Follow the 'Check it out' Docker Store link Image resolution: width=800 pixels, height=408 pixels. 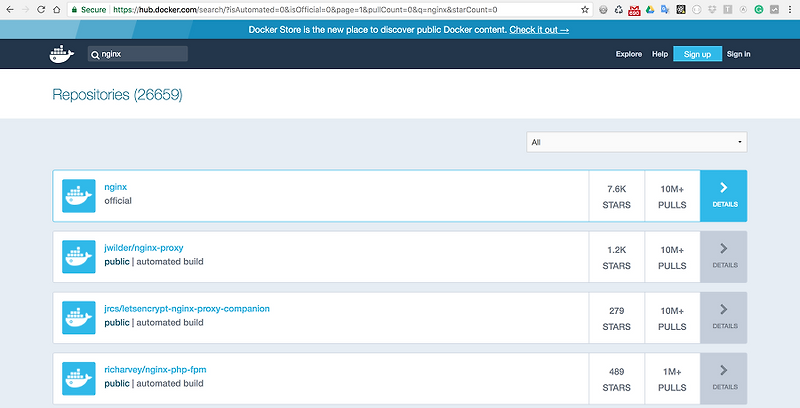pos(539,30)
